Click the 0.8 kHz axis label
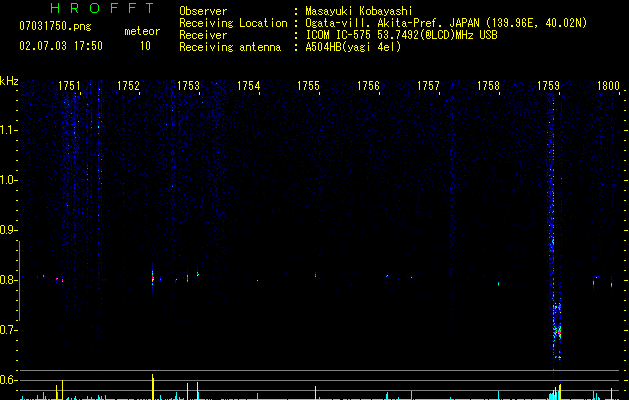The width and height of the screenshot is (629, 400). pyautogui.click(x=8, y=280)
